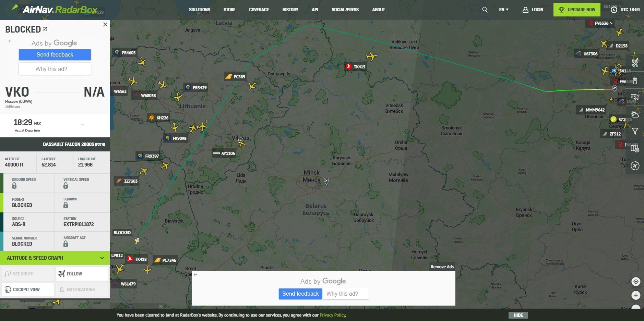
Task: Select the 6H226 flight label on map
Action: coord(159,118)
